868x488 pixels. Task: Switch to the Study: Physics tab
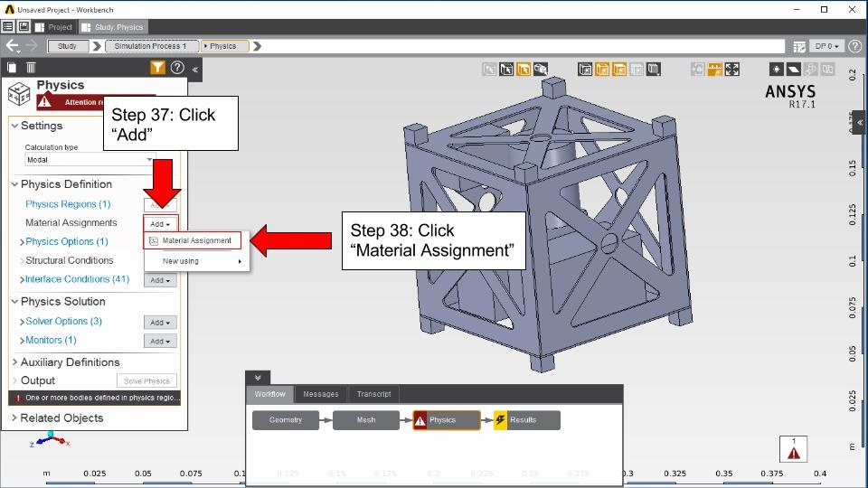pos(112,27)
